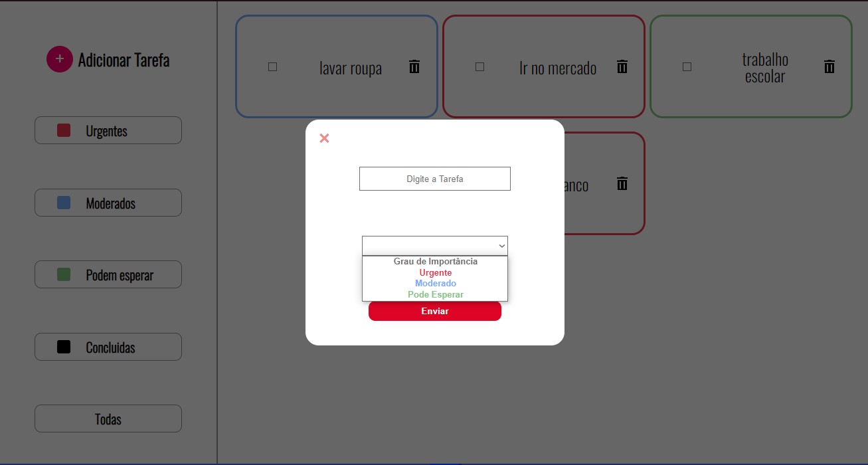Show Moderados tasks filter
Viewport: 868px width, 465px height.
(108, 203)
